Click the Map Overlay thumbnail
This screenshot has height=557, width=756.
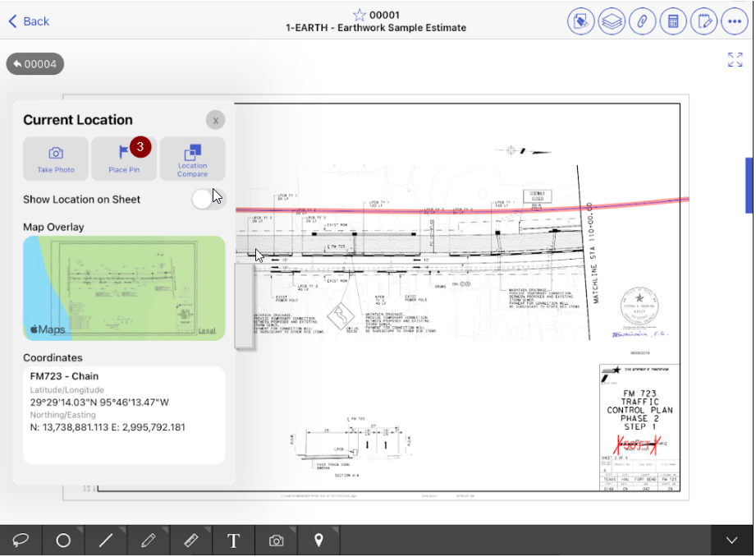click(124, 288)
